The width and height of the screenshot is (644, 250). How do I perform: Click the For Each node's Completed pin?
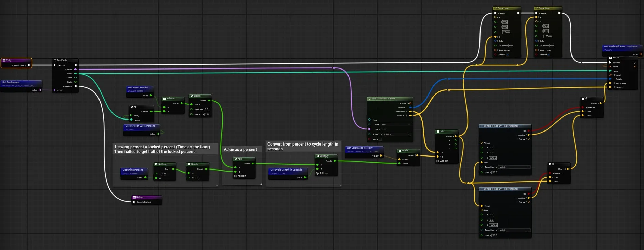76,86
